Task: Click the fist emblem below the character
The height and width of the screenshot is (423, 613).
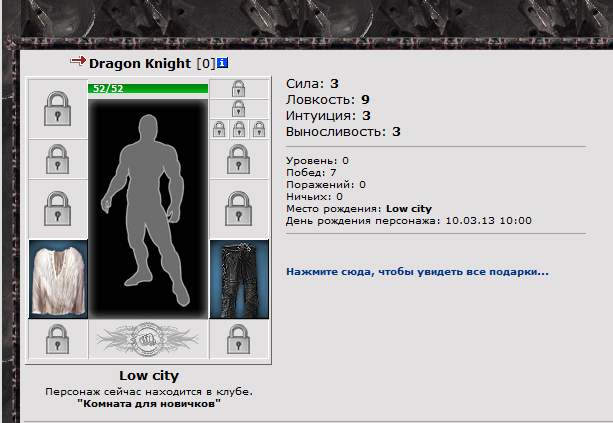Action: [148, 339]
